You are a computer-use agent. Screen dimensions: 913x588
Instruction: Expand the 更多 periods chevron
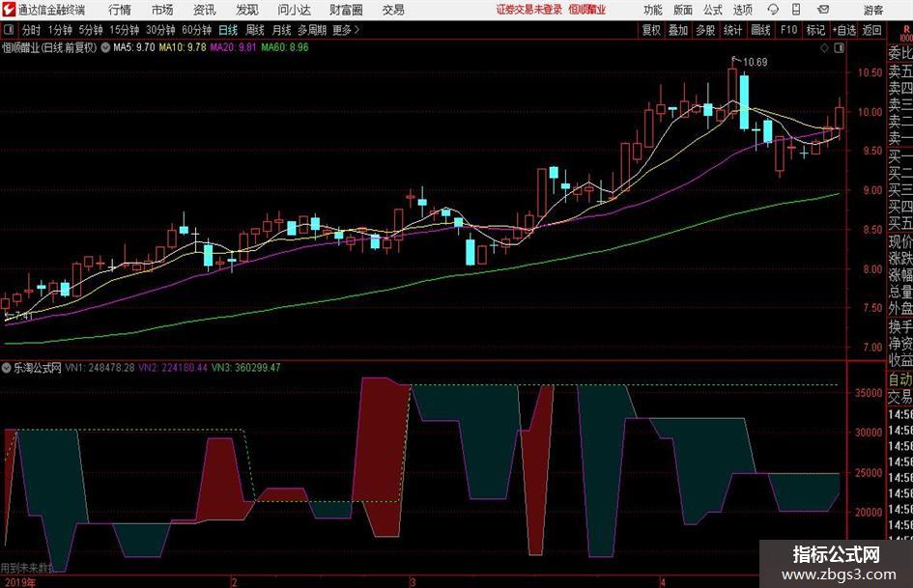[357, 30]
